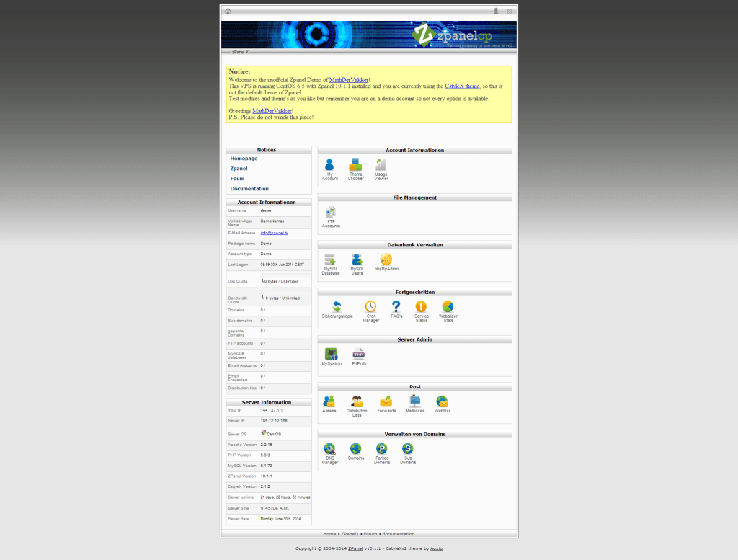Click the 'Datenbank Verwalten' section header
Screen dimensions: 738x560
click(x=414, y=245)
